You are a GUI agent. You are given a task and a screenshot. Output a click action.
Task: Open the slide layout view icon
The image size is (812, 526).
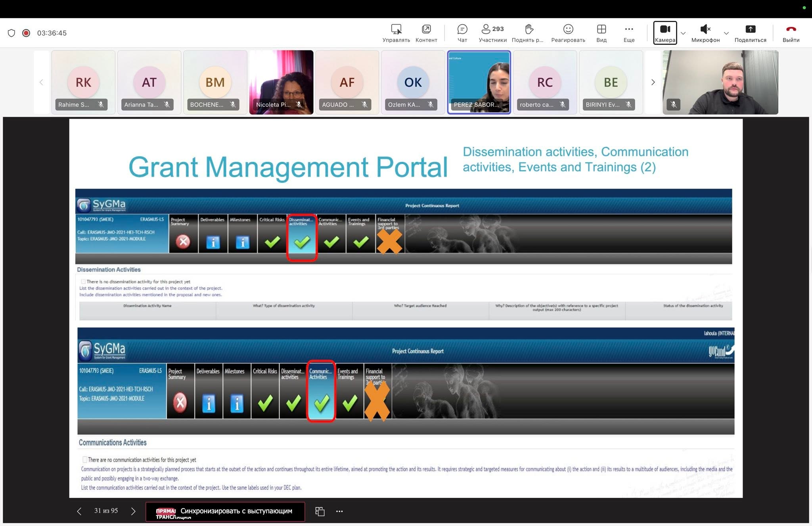320,511
